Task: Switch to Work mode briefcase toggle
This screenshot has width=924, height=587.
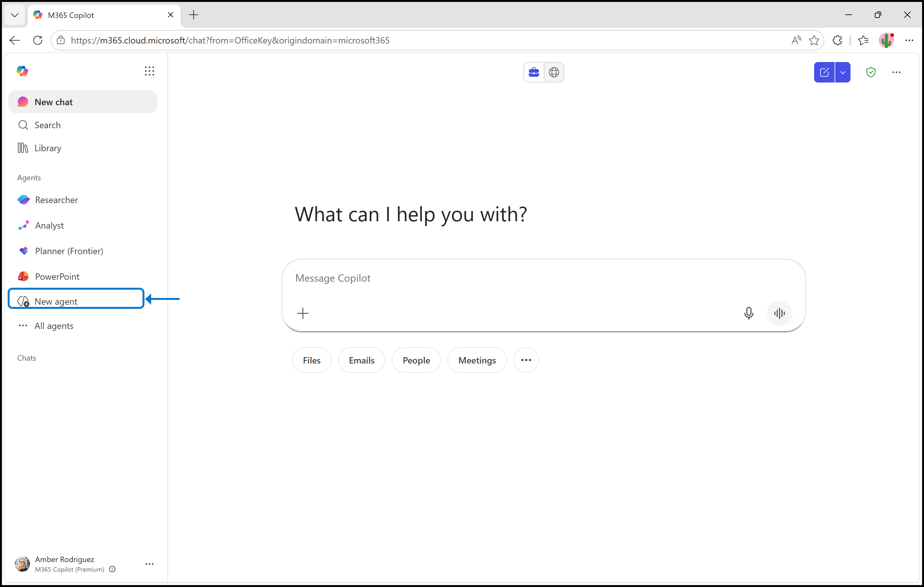Action: pyautogui.click(x=534, y=72)
